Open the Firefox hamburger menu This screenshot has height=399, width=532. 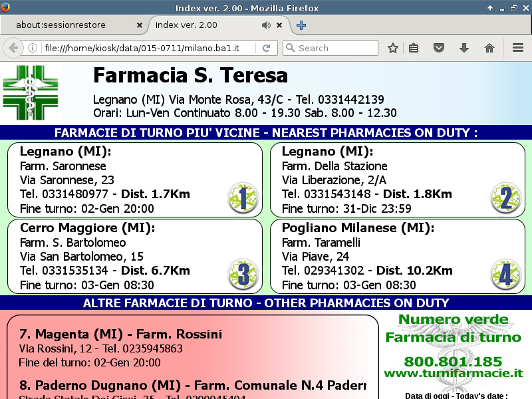click(x=518, y=48)
